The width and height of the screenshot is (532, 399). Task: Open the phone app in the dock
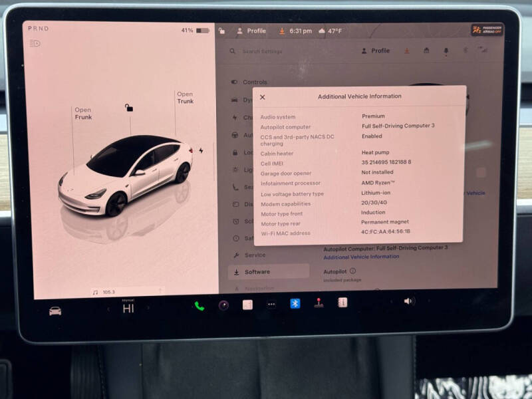click(198, 307)
